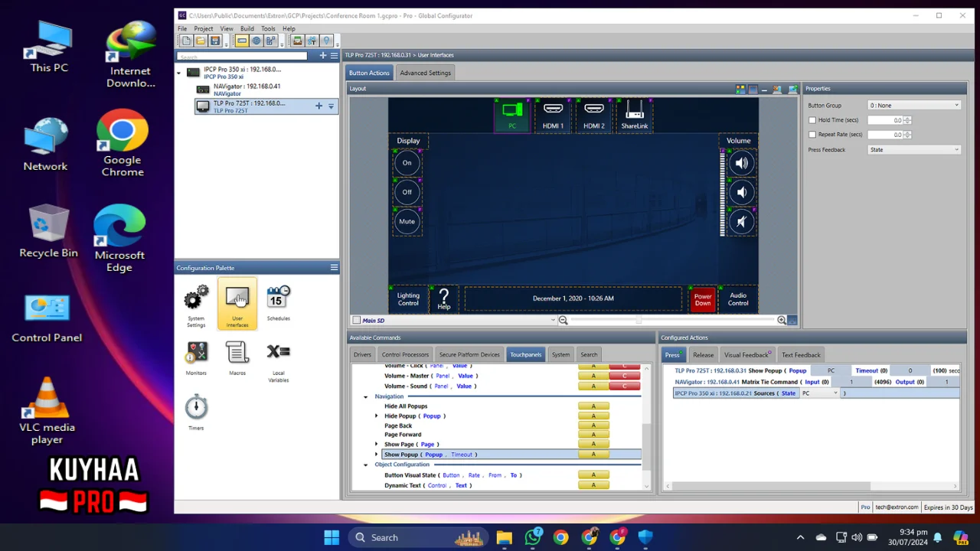Click the device Search input field
980x551 pixels.
point(242,56)
